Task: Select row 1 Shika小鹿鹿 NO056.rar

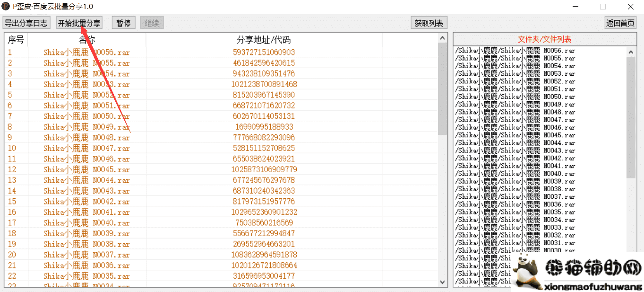Action: [86, 53]
